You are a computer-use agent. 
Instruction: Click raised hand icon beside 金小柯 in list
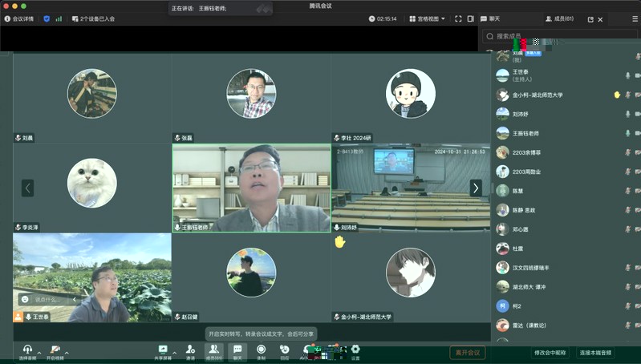(617, 95)
